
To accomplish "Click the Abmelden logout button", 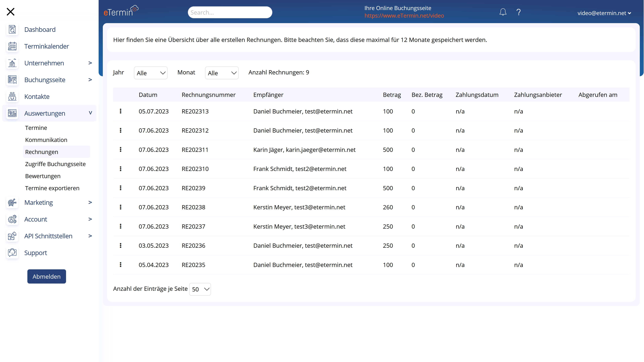I will click(x=46, y=276).
